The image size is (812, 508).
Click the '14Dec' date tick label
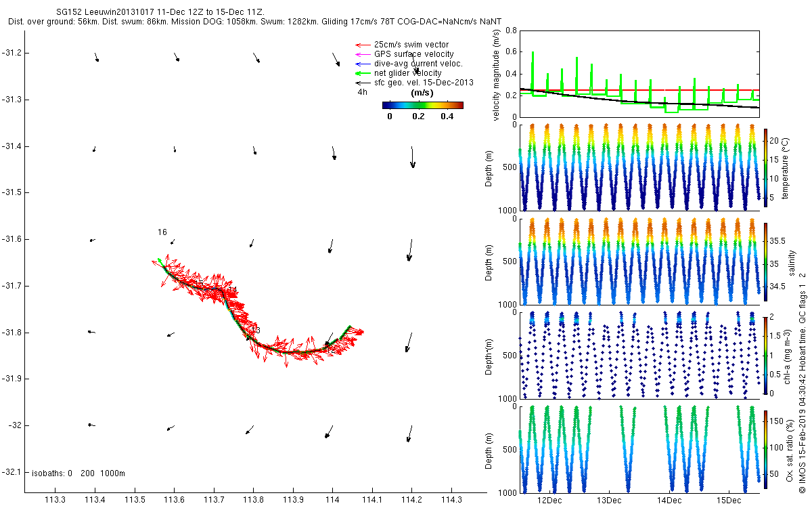[x=669, y=501]
